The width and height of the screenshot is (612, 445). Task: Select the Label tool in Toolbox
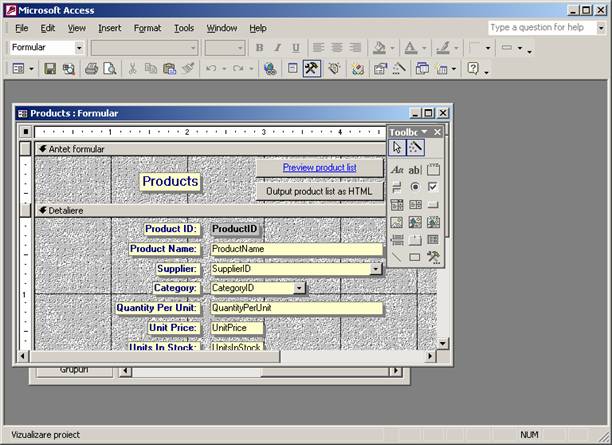[x=397, y=170]
